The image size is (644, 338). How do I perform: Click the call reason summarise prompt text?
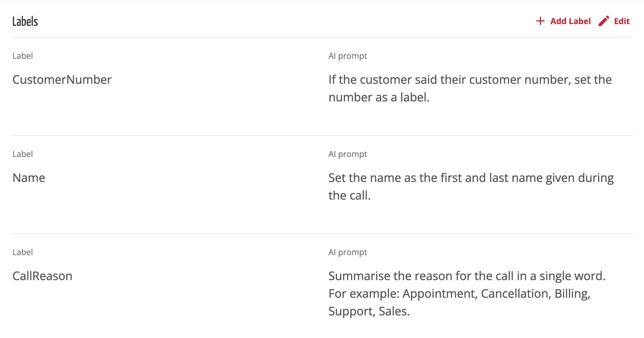click(x=467, y=293)
